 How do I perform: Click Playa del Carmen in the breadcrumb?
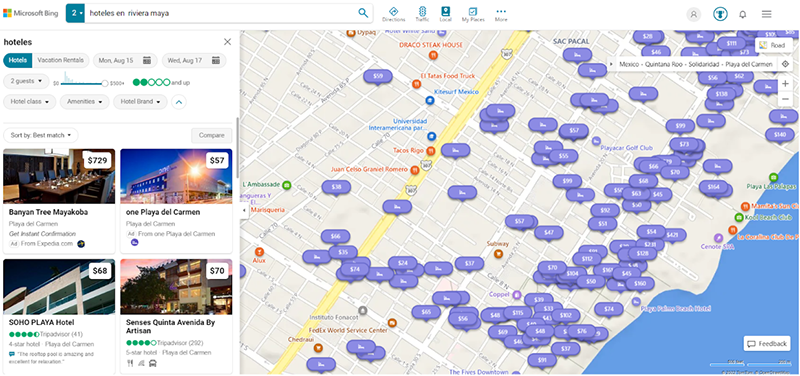(748, 64)
